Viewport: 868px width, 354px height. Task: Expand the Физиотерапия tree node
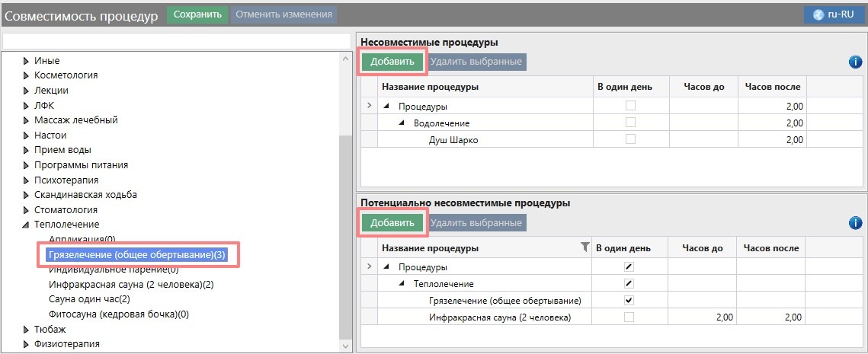click(x=27, y=344)
